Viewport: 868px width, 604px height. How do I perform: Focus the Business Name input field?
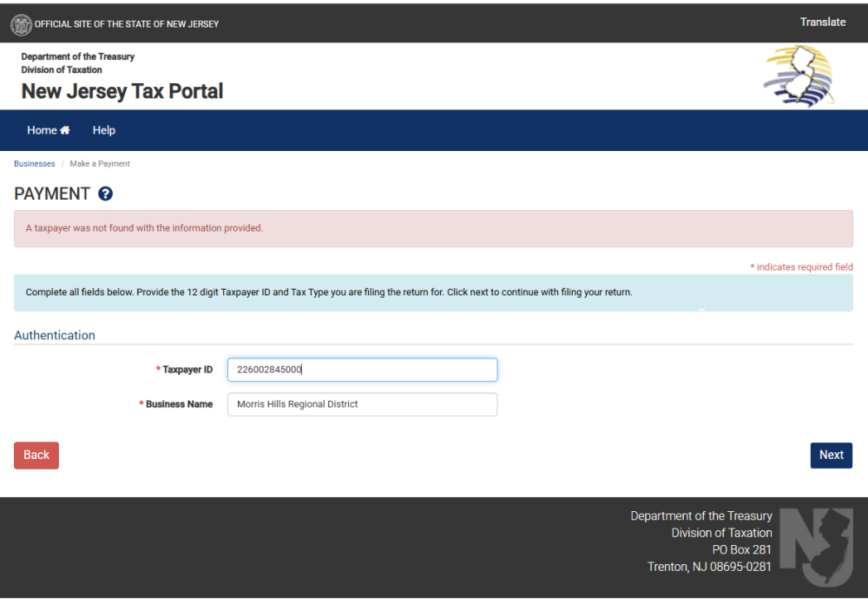tap(362, 404)
